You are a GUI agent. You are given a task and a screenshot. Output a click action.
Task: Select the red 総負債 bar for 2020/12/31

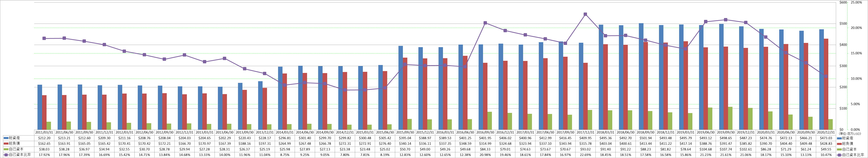point(826,84)
